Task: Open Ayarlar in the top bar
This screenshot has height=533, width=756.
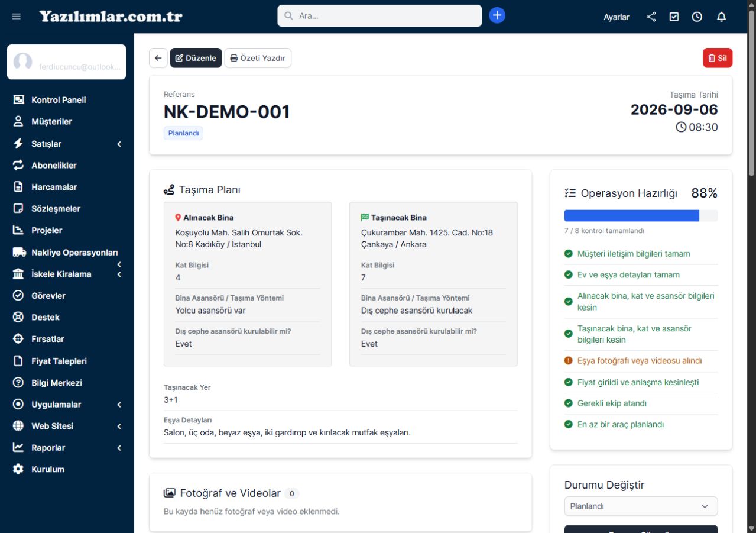Action: (617, 17)
